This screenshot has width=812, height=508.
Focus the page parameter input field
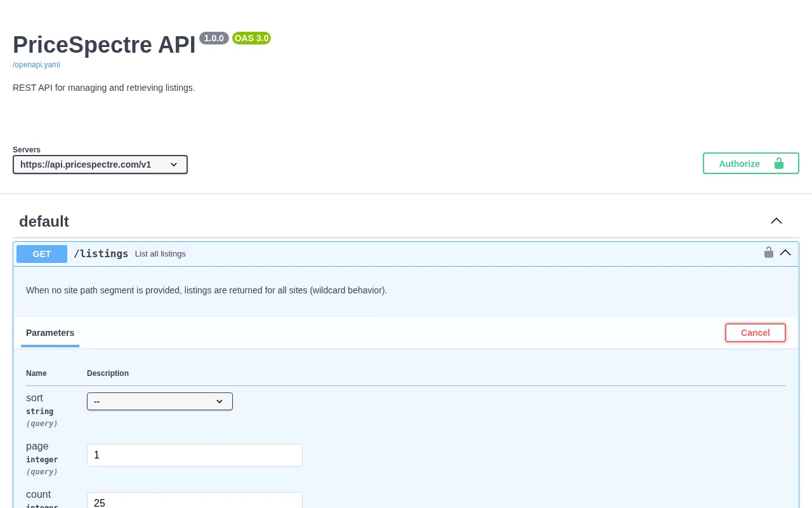[x=195, y=455]
